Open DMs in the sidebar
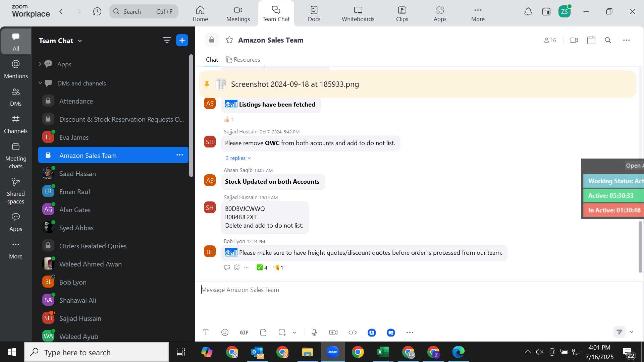 pyautogui.click(x=16, y=97)
